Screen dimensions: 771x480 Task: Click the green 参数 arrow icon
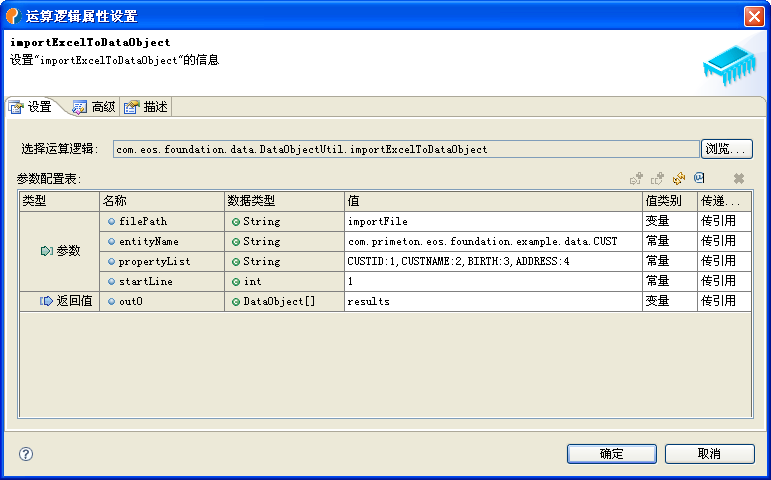(x=46, y=251)
